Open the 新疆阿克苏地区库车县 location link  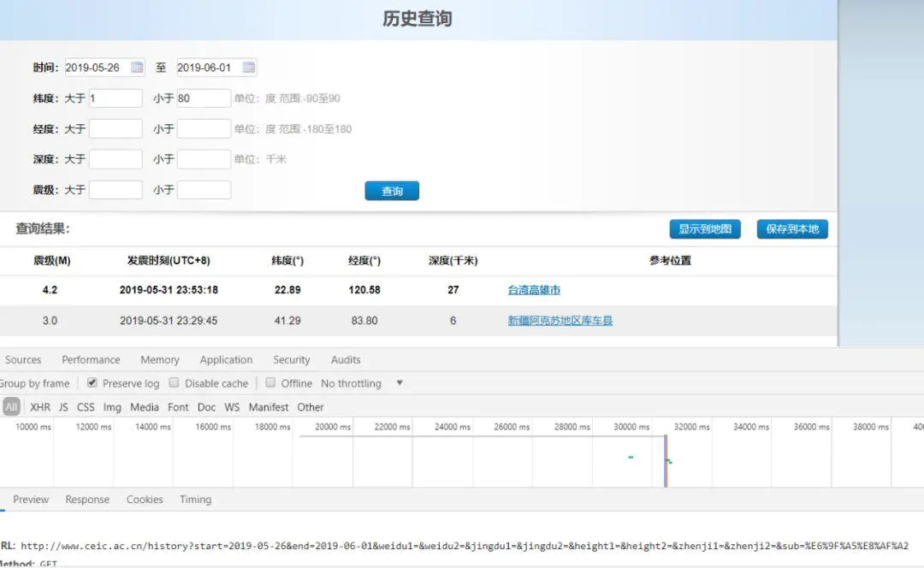(x=560, y=321)
